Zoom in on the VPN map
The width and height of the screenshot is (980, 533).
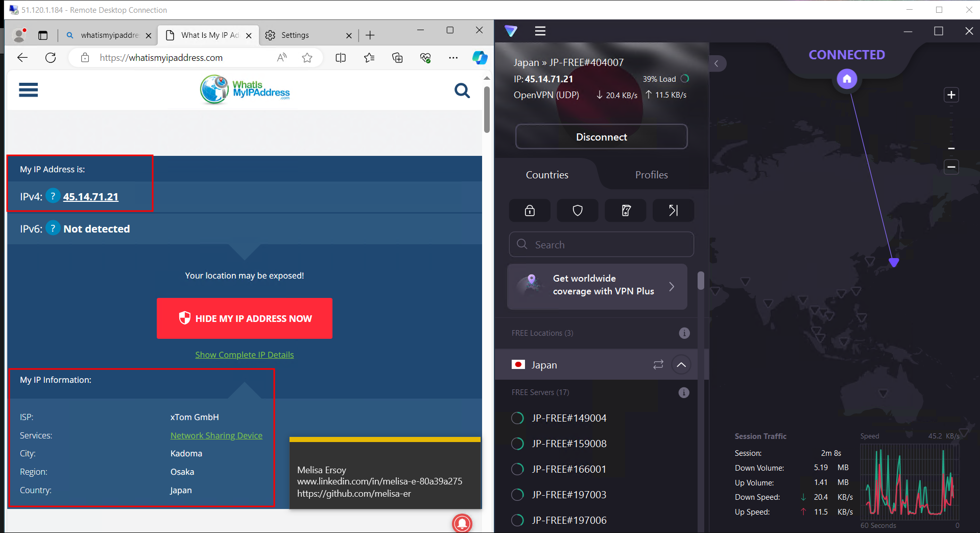951,95
